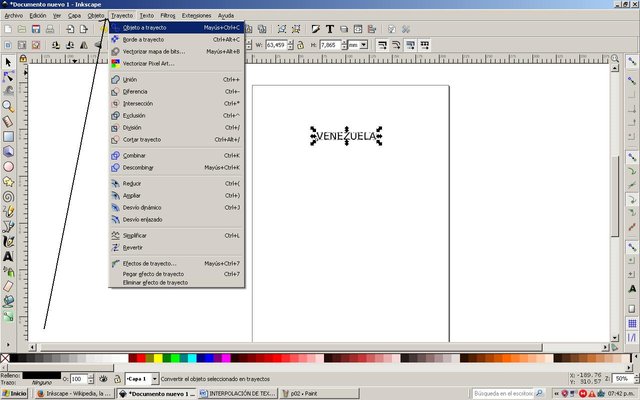Choose Combinar in Trayecto menu
Viewport: 640px width, 400px height.
coord(177,156)
